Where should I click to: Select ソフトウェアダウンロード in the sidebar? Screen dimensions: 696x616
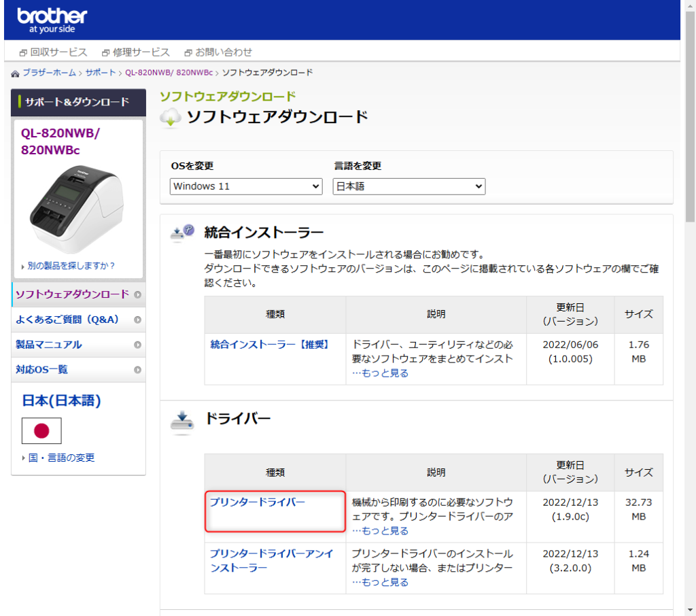tap(79, 294)
